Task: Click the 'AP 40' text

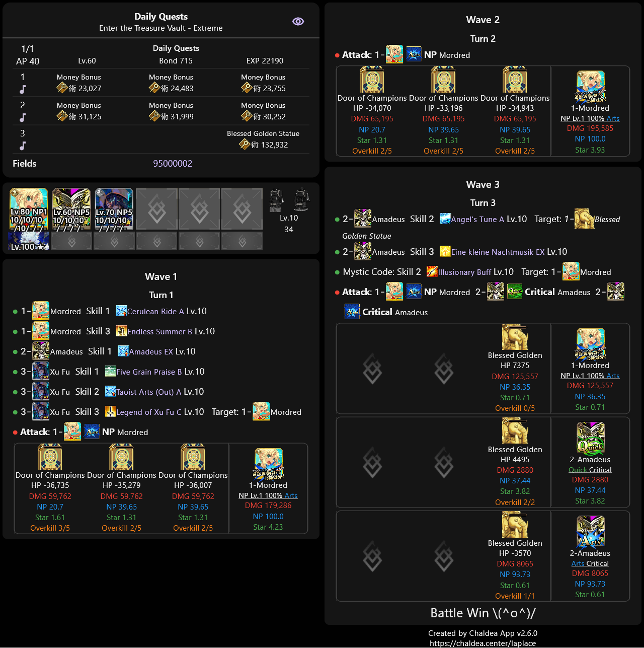Action: [x=28, y=61]
